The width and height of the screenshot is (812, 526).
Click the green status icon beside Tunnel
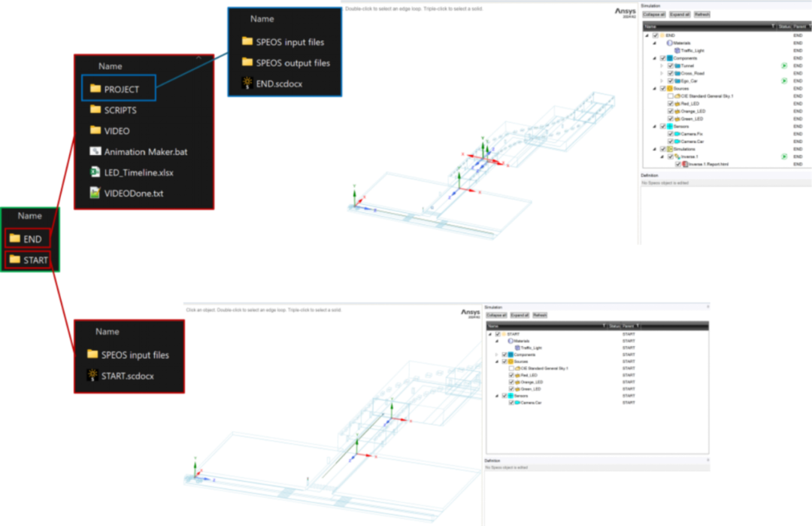784,65
